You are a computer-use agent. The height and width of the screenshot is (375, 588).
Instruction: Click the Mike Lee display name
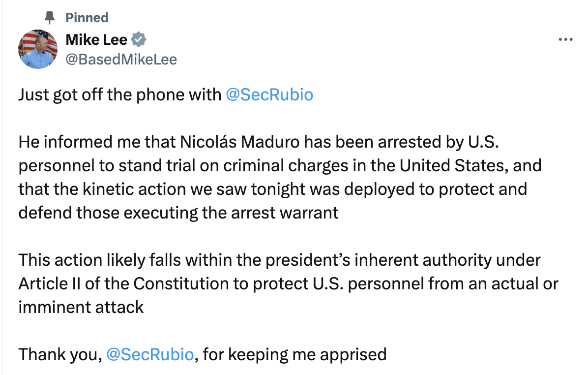(96, 39)
